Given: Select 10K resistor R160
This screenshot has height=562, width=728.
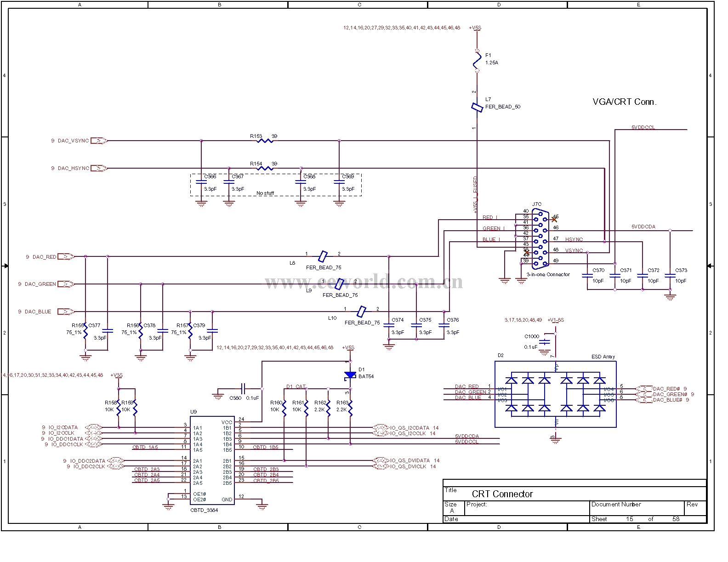Looking at the screenshot, I should [284, 408].
